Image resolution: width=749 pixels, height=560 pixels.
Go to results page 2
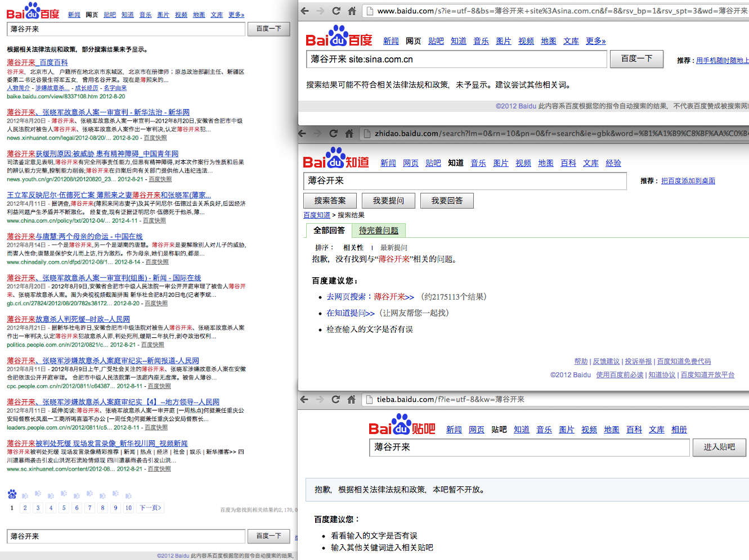tap(25, 508)
